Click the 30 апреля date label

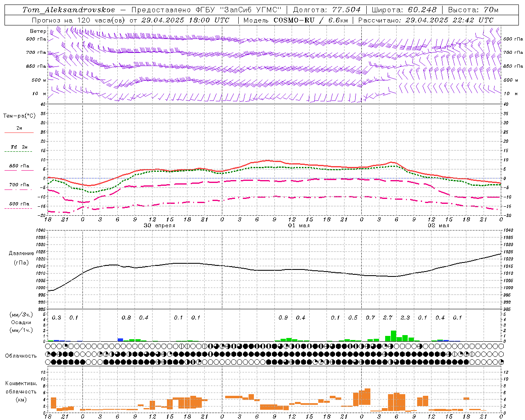coord(159,226)
